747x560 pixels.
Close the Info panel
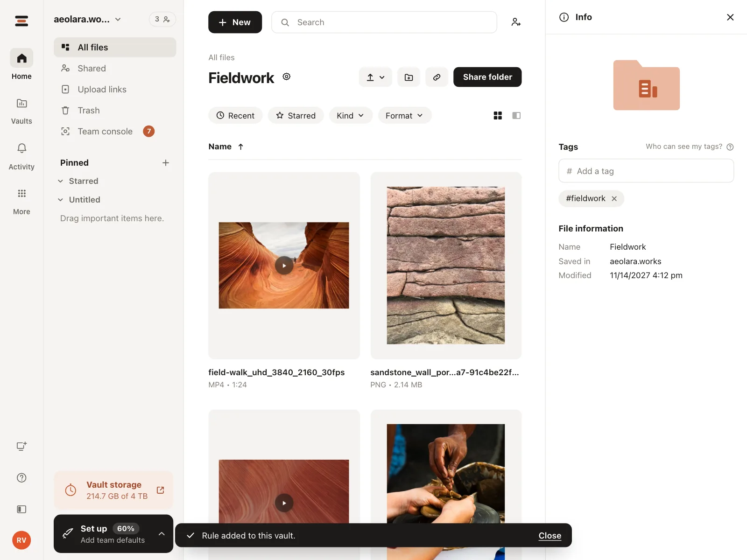(x=730, y=17)
